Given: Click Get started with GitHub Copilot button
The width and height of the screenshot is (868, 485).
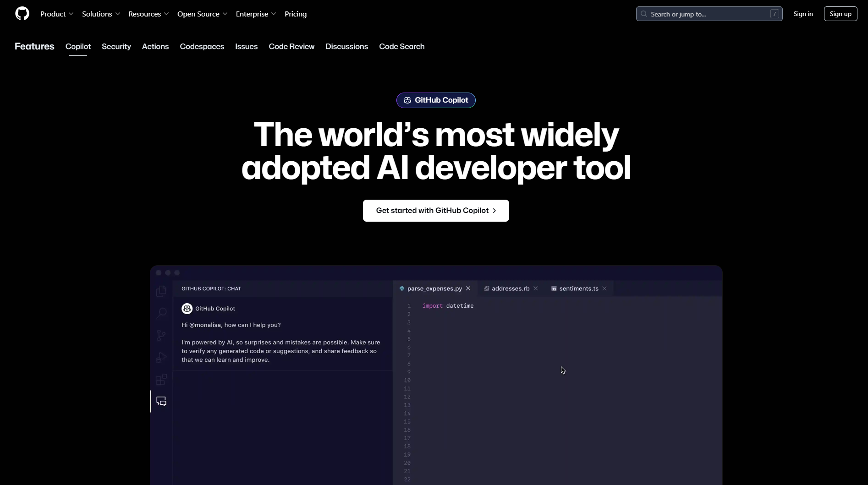Looking at the screenshot, I should click(436, 211).
